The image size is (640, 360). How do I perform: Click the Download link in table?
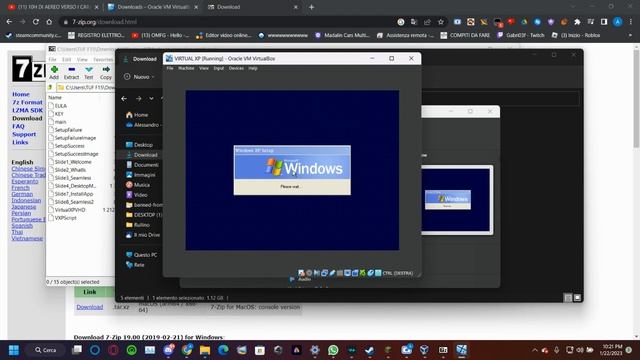tap(89, 307)
